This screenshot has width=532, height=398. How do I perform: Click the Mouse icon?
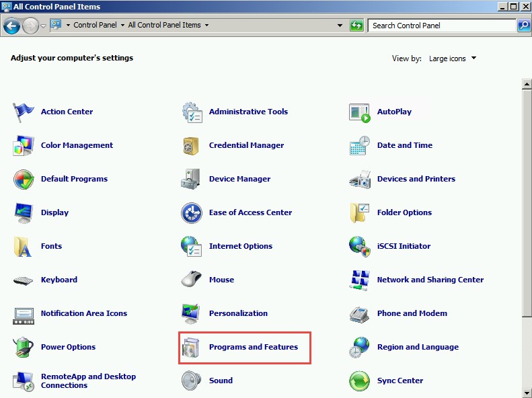(x=192, y=280)
